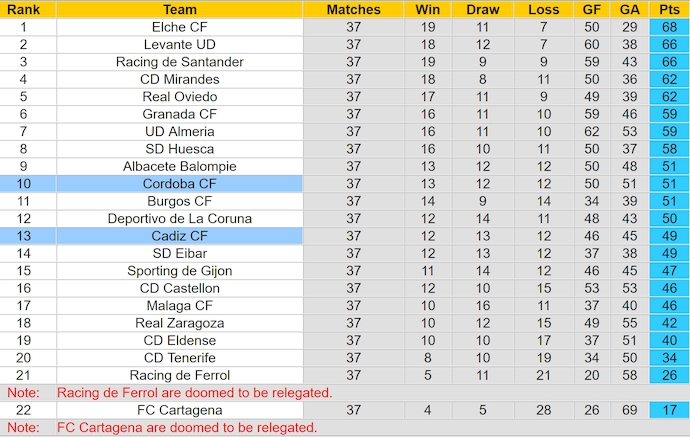Viewport: 690px width, 437px height.
Task: Open Deportivo de La Coruna team
Action: tap(179, 219)
